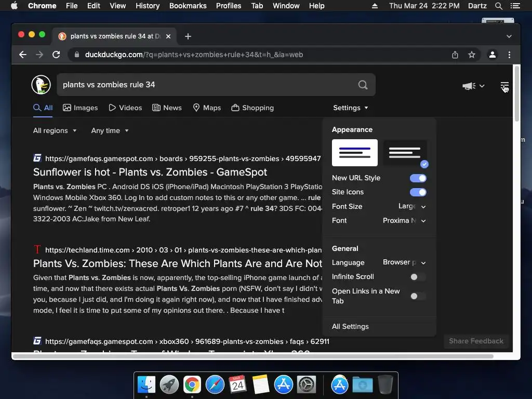This screenshot has height=399, width=532.
Task: Open Notes from the dock
Action: 261,385
